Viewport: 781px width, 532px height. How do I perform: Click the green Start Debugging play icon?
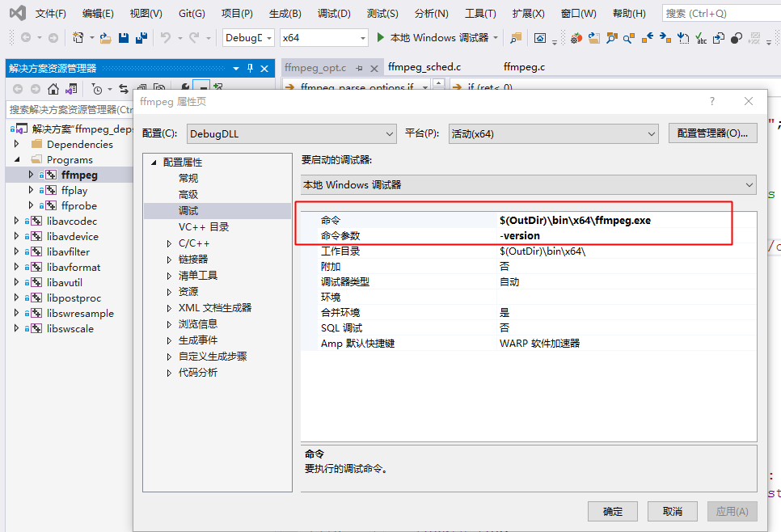click(x=381, y=37)
